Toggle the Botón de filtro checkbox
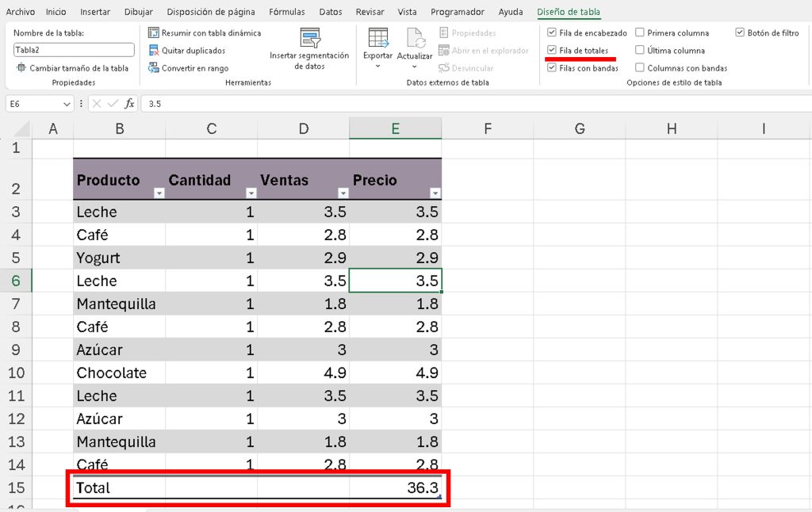 tap(740, 33)
